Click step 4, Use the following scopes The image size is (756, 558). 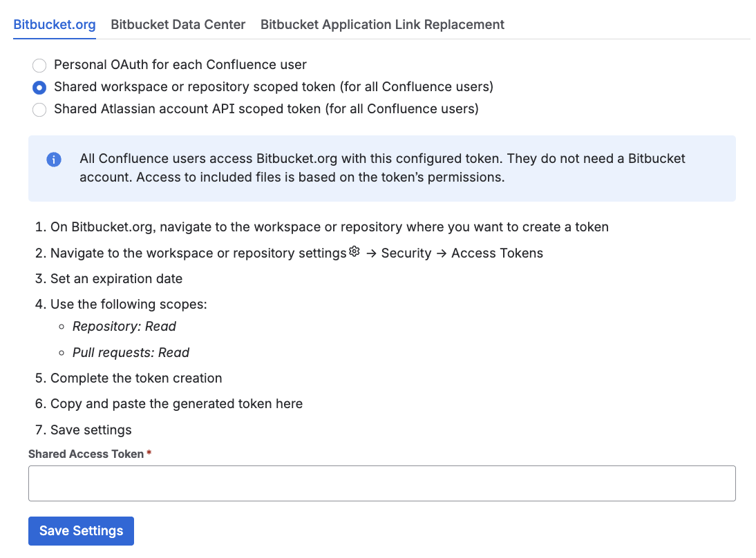[x=122, y=304]
